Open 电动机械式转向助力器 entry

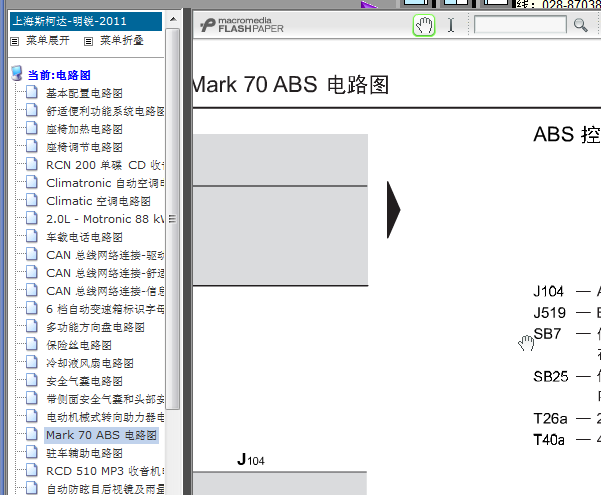point(105,418)
